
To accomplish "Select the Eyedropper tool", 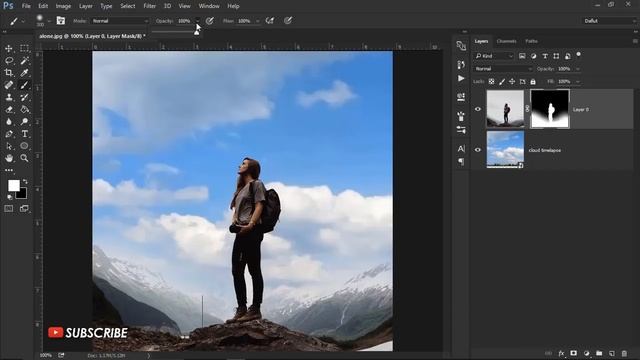I will pyautogui.click(x=24, y=73).
